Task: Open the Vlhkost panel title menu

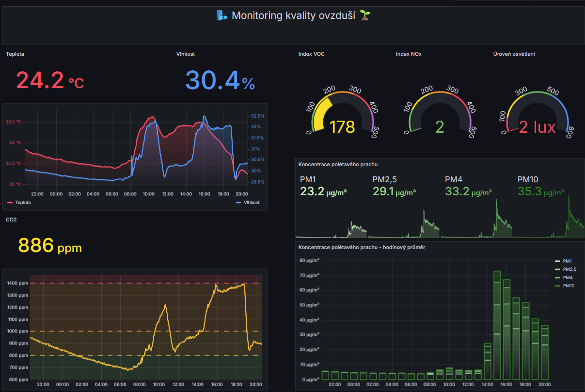Action: pos(186,54)
